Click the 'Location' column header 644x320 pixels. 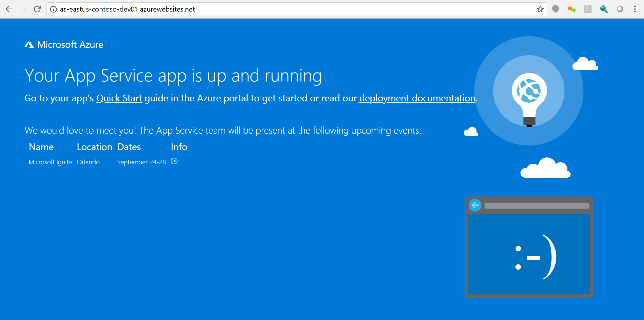click(95, 147)
